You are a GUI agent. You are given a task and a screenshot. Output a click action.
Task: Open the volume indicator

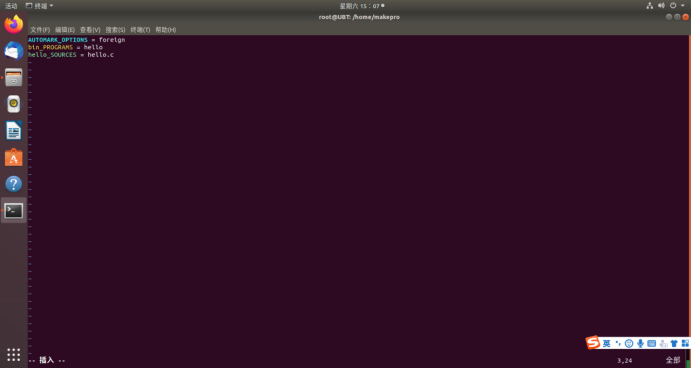pos(661,6)
